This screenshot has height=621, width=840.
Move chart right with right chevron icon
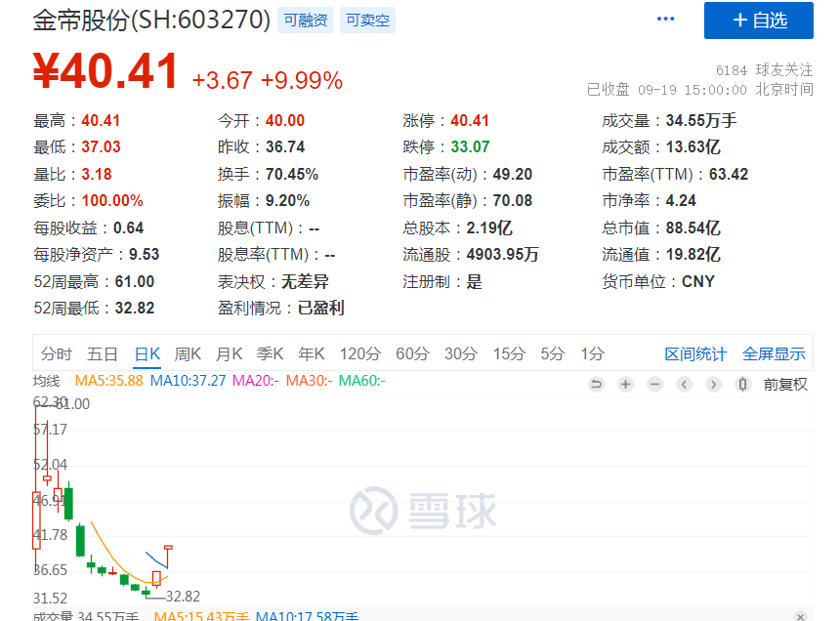click(713, 385)
